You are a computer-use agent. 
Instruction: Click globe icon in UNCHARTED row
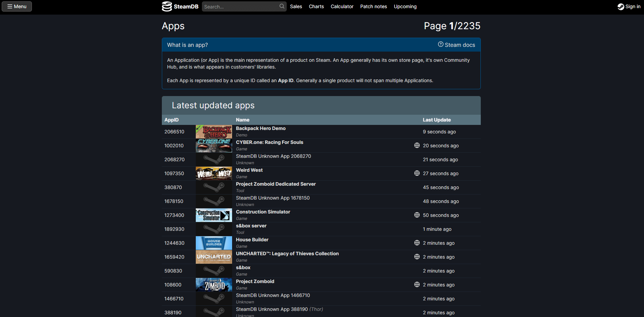click(417, 257)
